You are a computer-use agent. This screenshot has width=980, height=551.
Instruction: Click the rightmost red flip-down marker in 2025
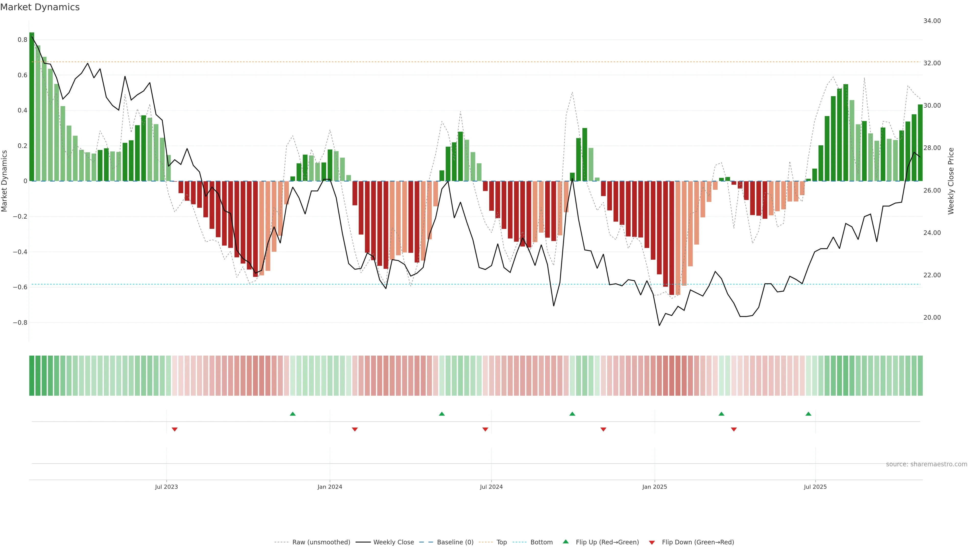click(x=734, y=429)
